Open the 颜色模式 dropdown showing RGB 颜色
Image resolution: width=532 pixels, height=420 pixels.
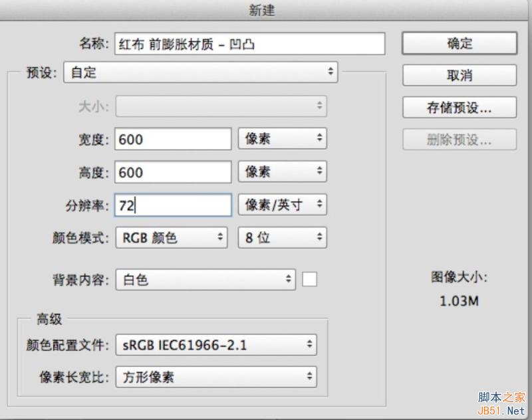pyautogui.click(x=172, y=238)
